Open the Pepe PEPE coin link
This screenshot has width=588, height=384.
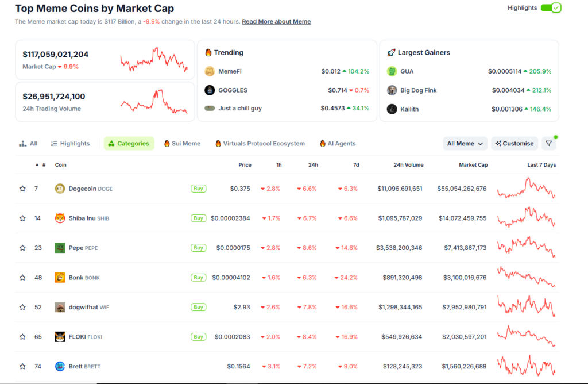click(x=83, y=248)
